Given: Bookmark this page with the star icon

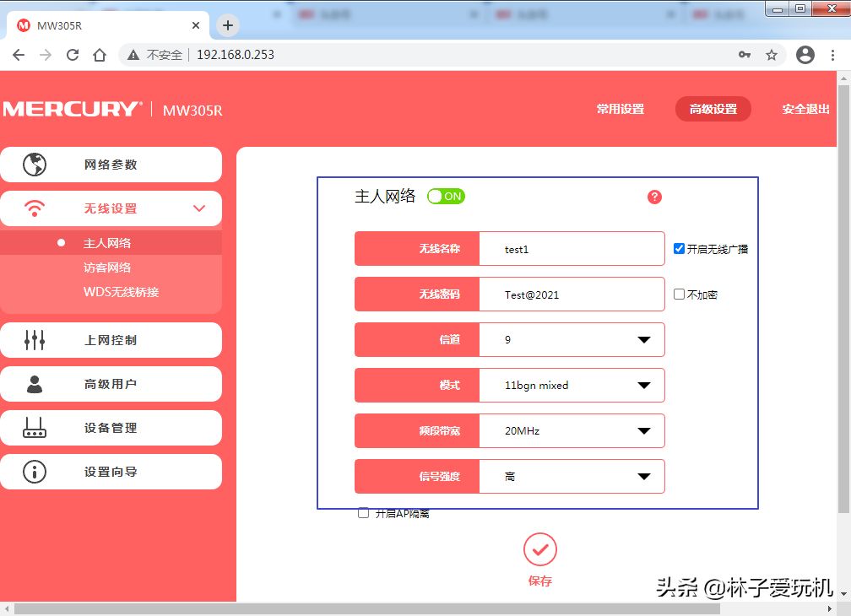Looking at the screenshot, I should pos(771,55).
